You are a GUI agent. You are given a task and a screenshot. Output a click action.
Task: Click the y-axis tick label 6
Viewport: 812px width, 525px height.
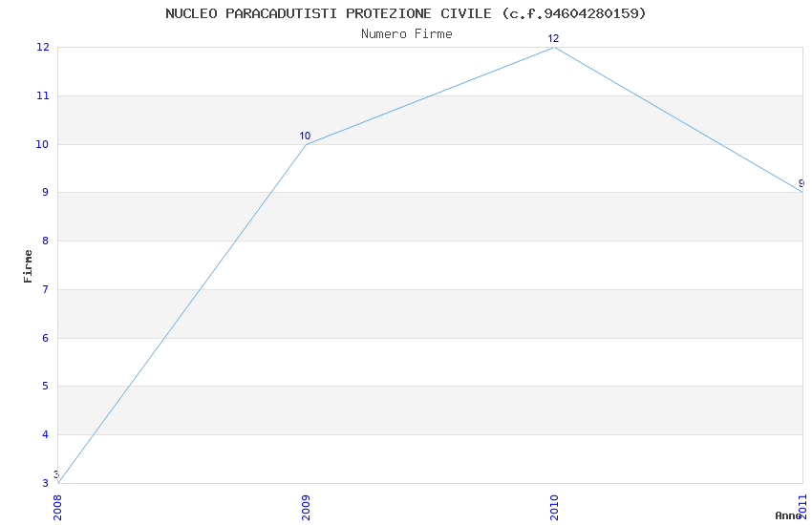pos(46,338)
